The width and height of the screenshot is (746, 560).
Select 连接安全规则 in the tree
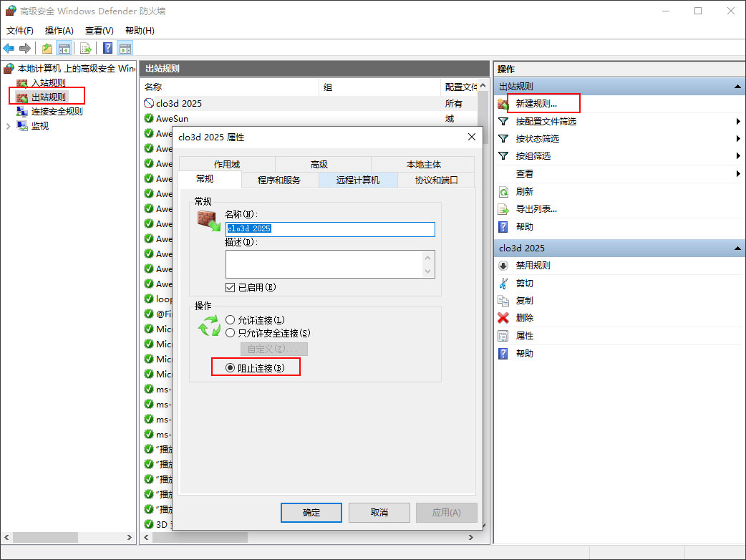pyautogui.click(x=57, y=111)
